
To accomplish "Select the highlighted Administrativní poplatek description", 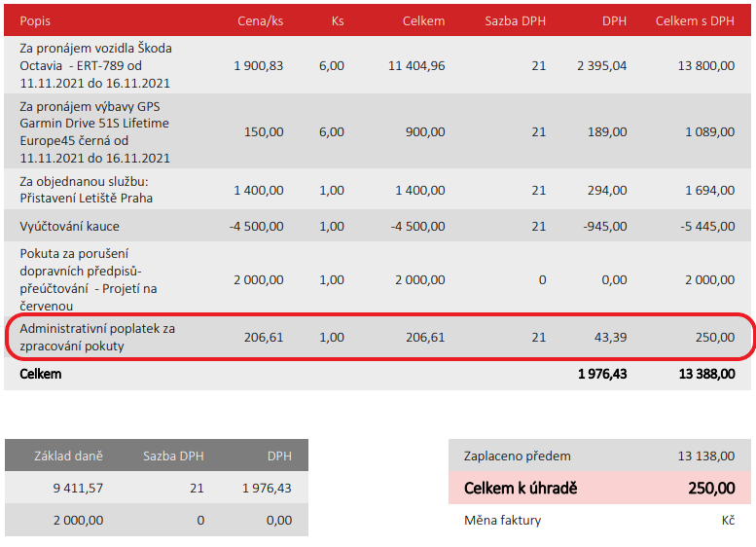I will (x=97, y=337).
